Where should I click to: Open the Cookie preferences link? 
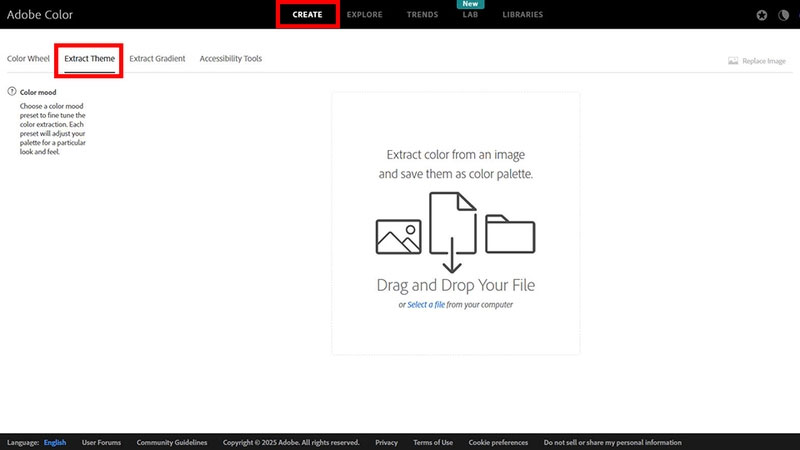(x=498, y=442)
